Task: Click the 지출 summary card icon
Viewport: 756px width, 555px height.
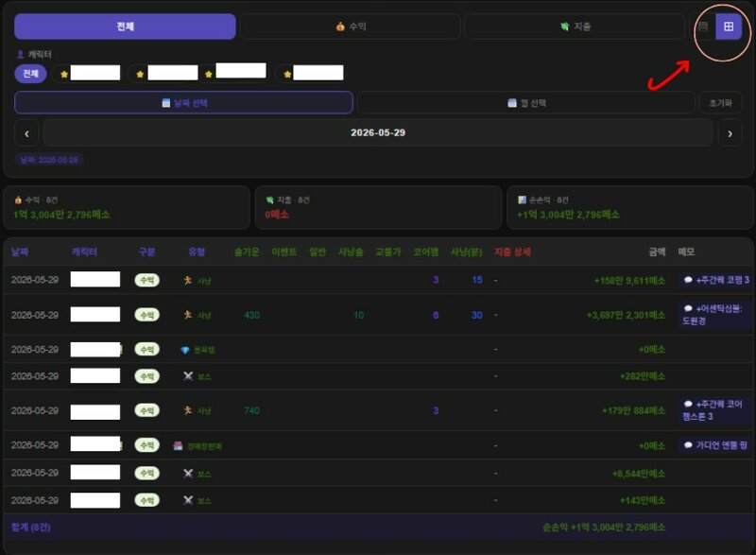Action: pos(270,199)
